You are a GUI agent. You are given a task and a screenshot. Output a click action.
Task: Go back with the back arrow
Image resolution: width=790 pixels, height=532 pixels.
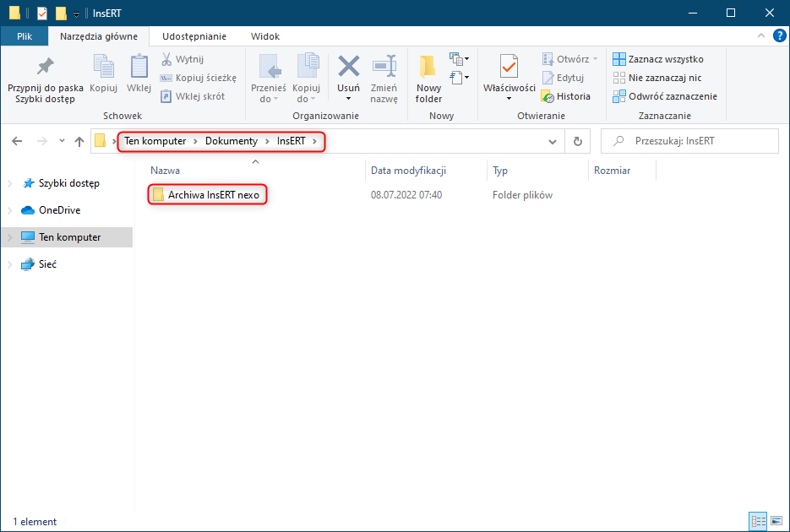point(17,141)
